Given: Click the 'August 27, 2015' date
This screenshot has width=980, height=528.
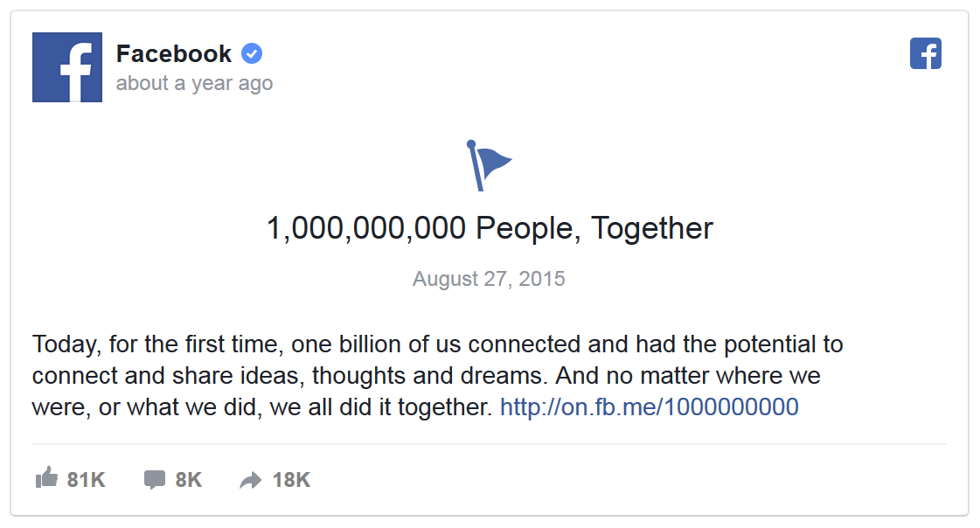Looking at the screenshot, I should point(489,279).
